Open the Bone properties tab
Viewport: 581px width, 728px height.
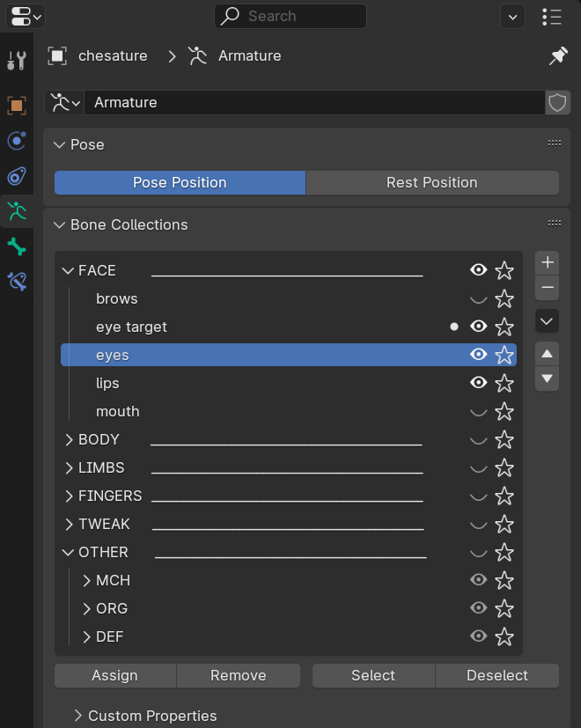pyautogui.click(x=17, y=246)
